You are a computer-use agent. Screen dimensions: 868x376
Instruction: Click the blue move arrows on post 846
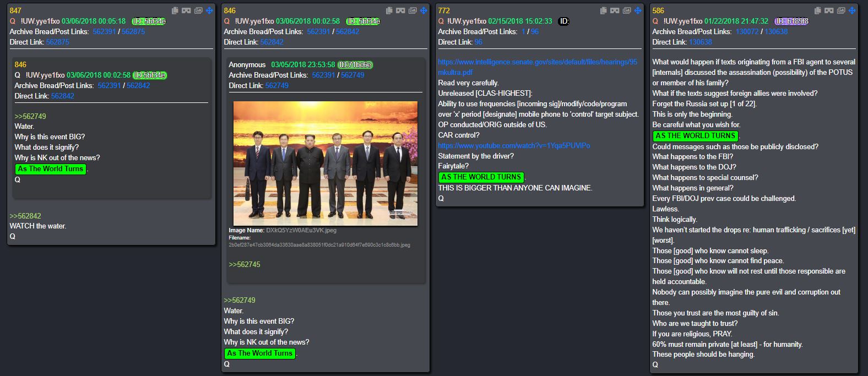click(x=424, y=10)
